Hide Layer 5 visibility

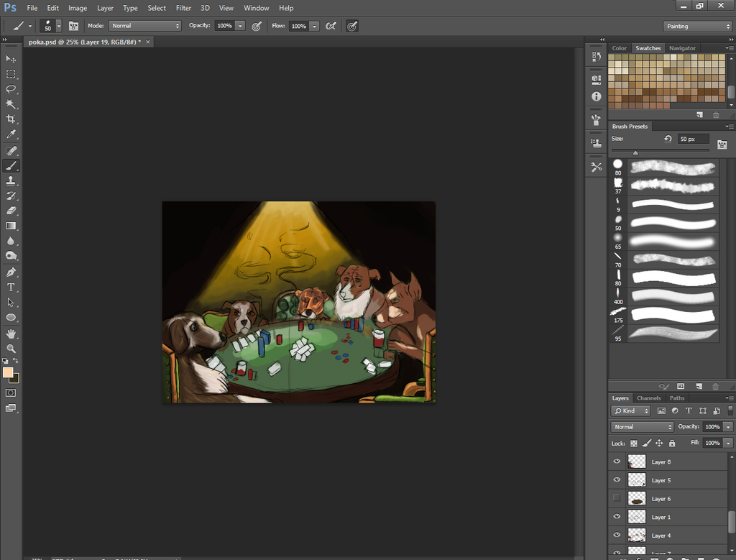(x=617, y=479)
